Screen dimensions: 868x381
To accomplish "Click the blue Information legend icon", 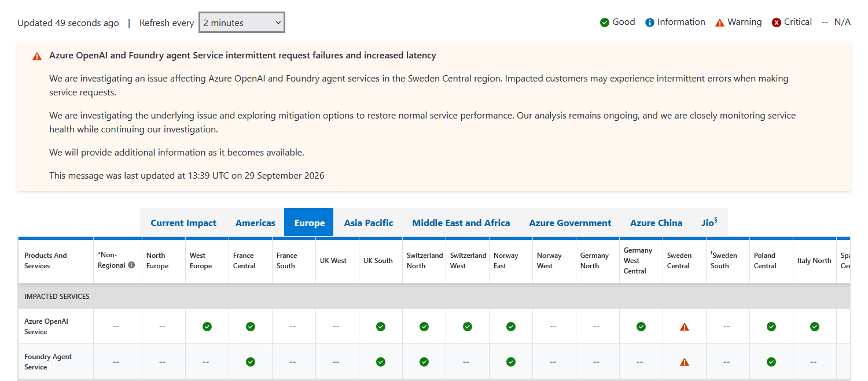I will pyautogui.click(x=650, y=23).
